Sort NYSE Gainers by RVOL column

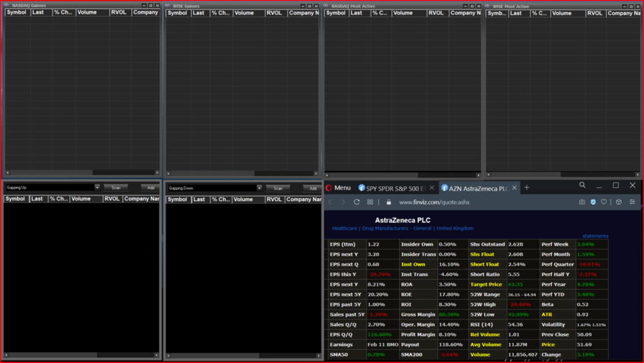point(275,13)
